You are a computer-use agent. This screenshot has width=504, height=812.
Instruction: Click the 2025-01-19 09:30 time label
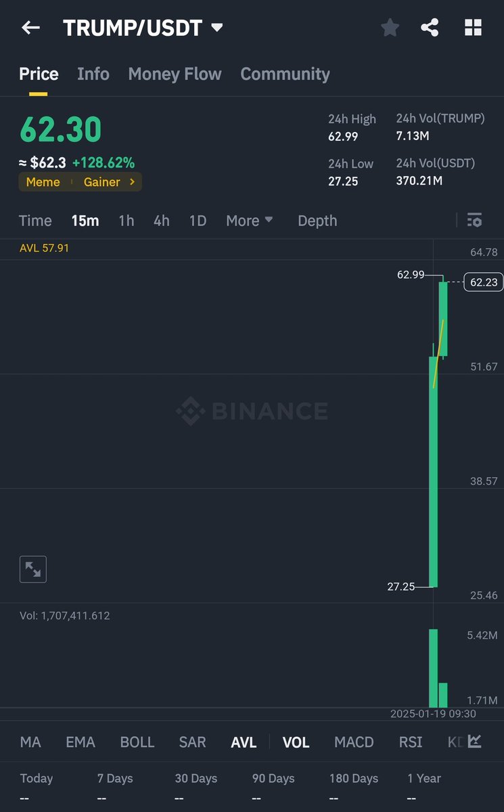[433, 713]
